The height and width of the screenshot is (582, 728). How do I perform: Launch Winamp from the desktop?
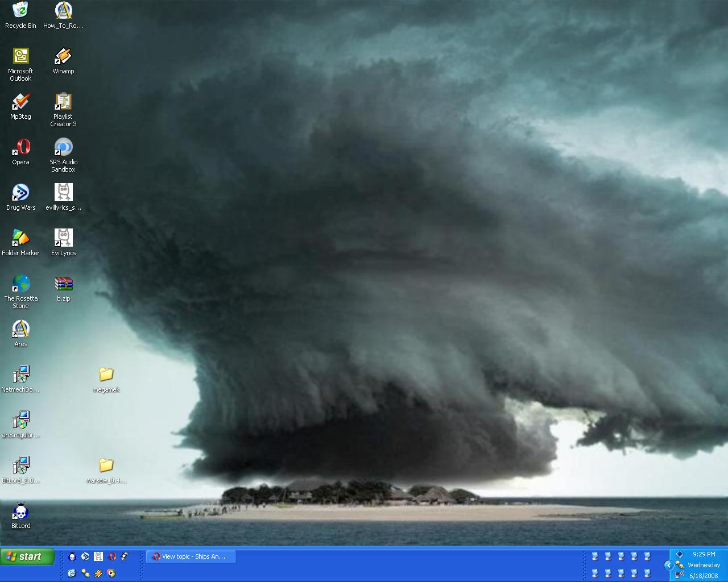[63, 57]
